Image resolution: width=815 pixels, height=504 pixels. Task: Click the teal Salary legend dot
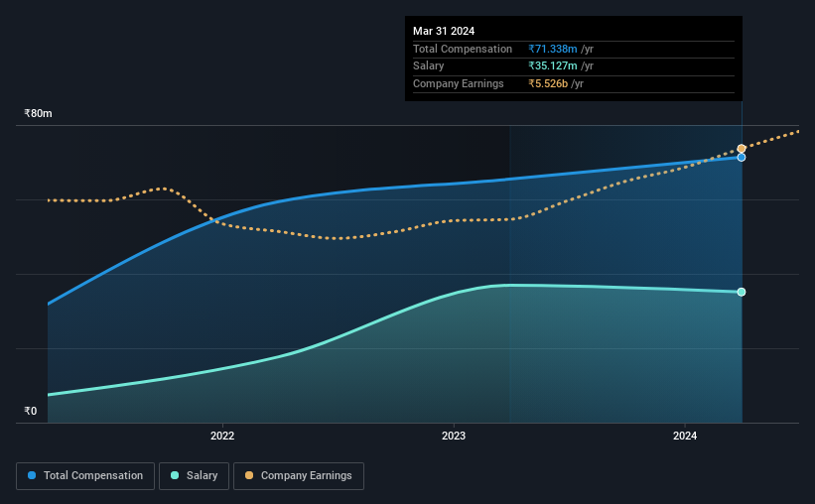[175, 475]
